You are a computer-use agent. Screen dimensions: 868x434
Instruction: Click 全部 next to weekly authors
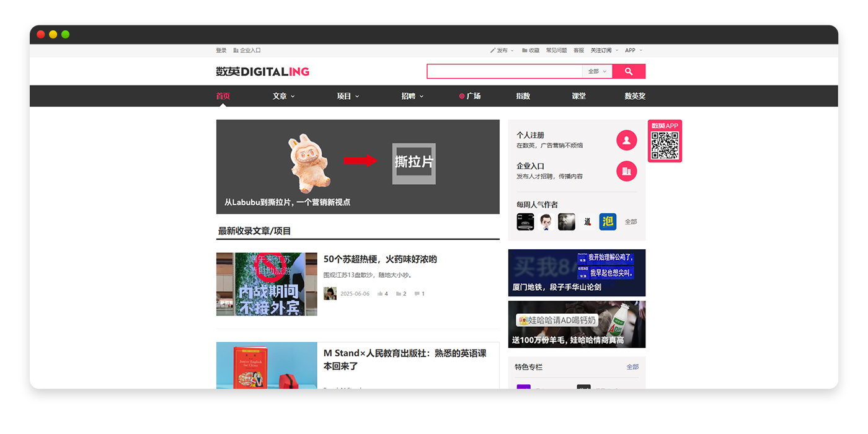(631, 221)
